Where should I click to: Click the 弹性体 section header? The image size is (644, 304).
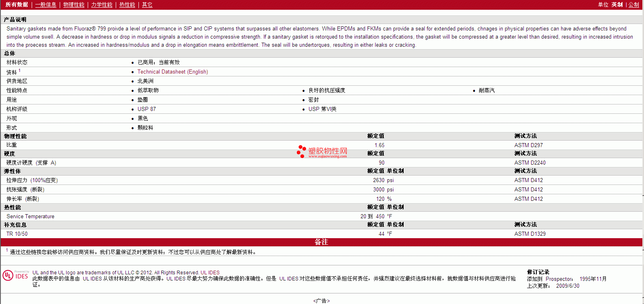12,171
